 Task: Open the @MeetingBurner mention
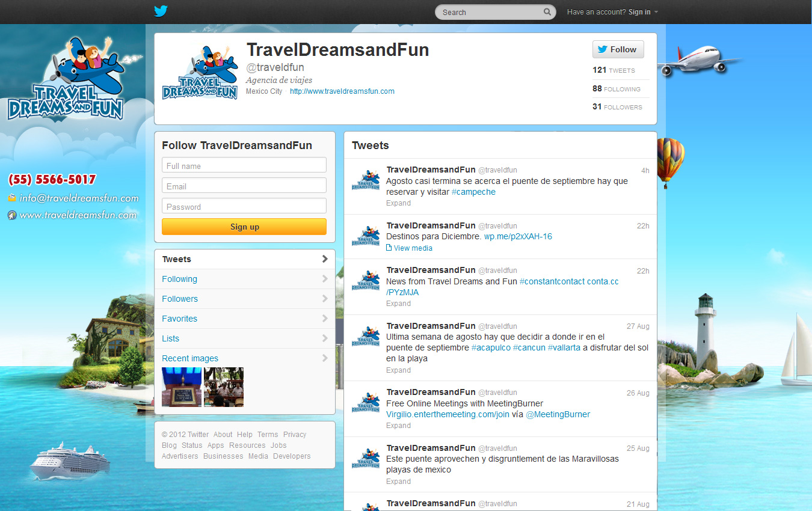coord(558,414)
